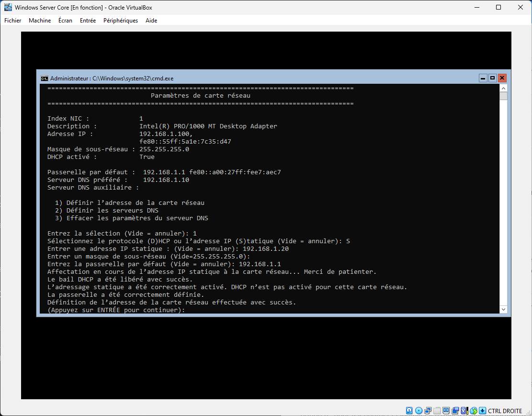Image resolution: width=532 pixels, height=416 pixels.
Task: Click the subnet mask value 255.255.255.0
Action: point(164,149)
